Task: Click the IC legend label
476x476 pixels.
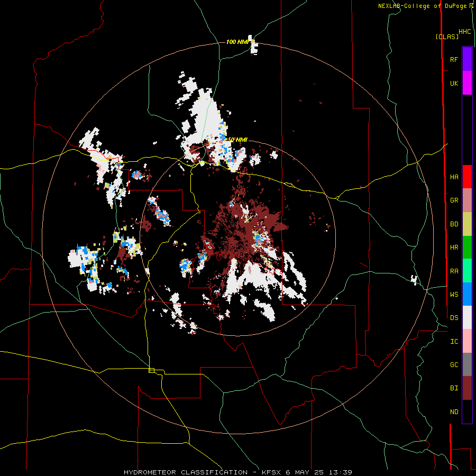Action: click(x=454, y=342)
